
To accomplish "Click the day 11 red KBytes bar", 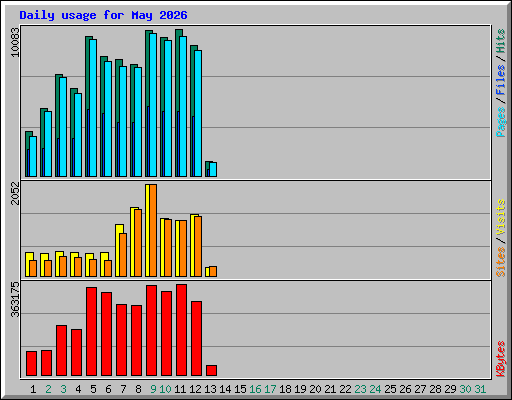I will click(x=181, y=330).
